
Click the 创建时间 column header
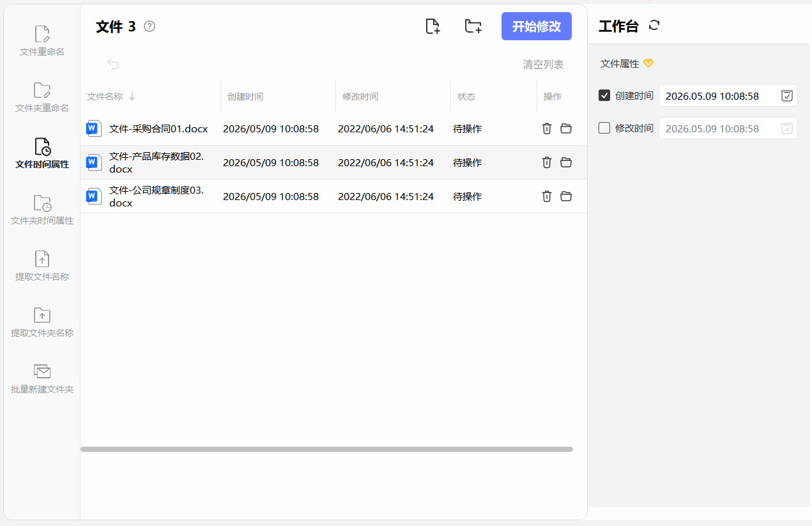[x=245, y=97]
